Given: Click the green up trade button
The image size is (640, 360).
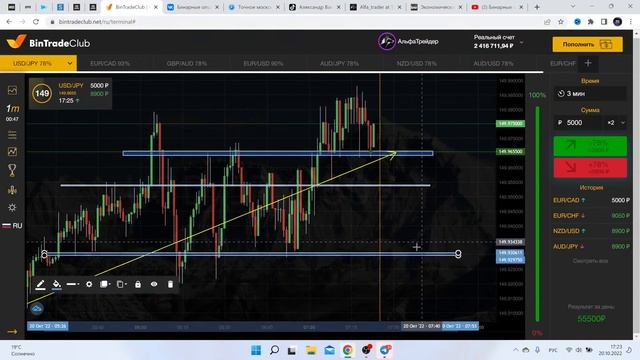Looking at the screenshot, I should 590,147.
